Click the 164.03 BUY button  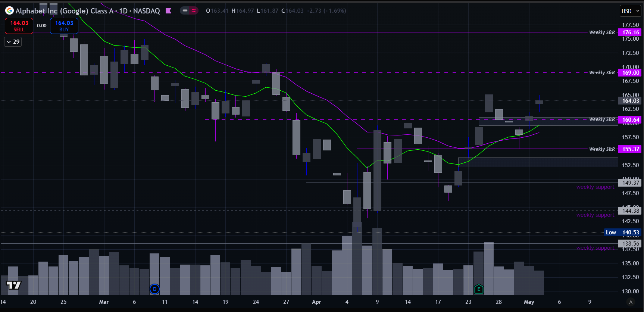(64, 26)
